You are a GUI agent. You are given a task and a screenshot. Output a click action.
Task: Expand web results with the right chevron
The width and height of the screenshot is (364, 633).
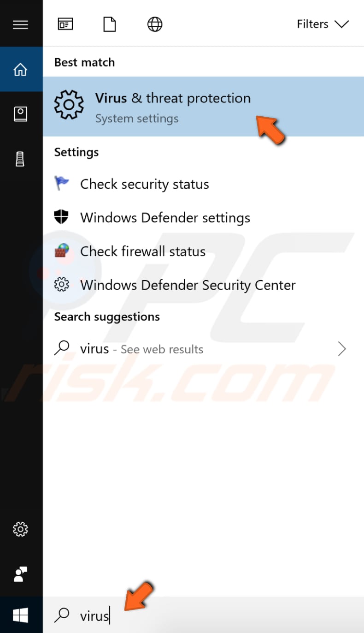point(342,349)
